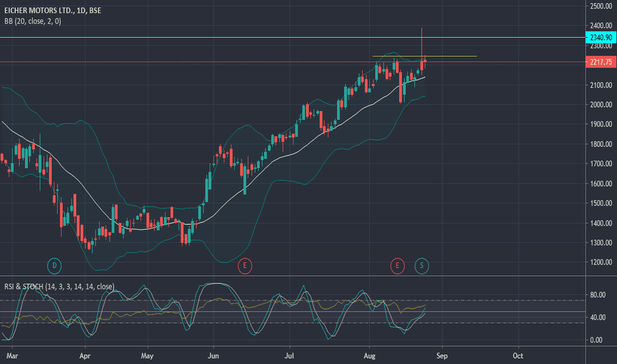Click the Aug date axis label

click(x=369, y=356)
